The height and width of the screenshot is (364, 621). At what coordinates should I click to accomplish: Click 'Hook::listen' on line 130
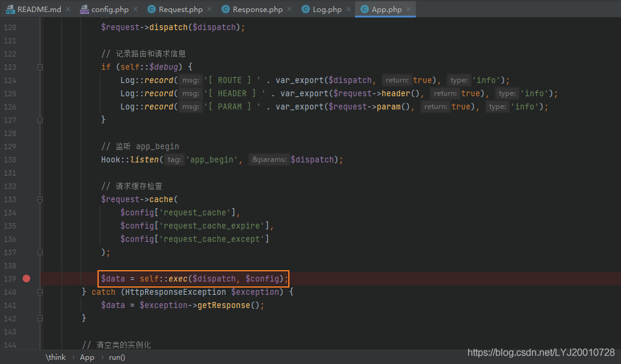[130, 159]
